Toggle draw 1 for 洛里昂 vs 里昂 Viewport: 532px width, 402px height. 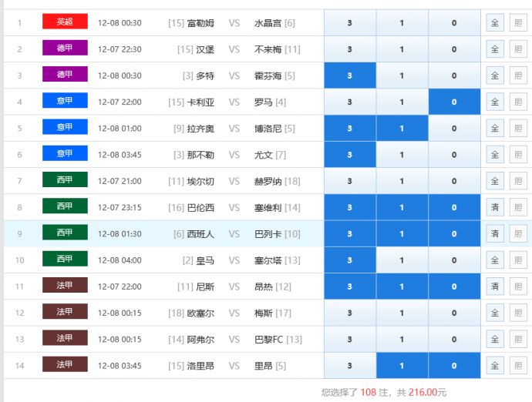point(402,366)
